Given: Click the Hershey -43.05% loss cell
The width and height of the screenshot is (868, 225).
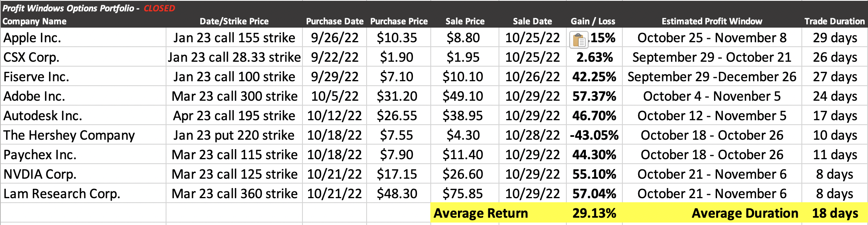Looking at the screenshot, I should pos(594,135).
